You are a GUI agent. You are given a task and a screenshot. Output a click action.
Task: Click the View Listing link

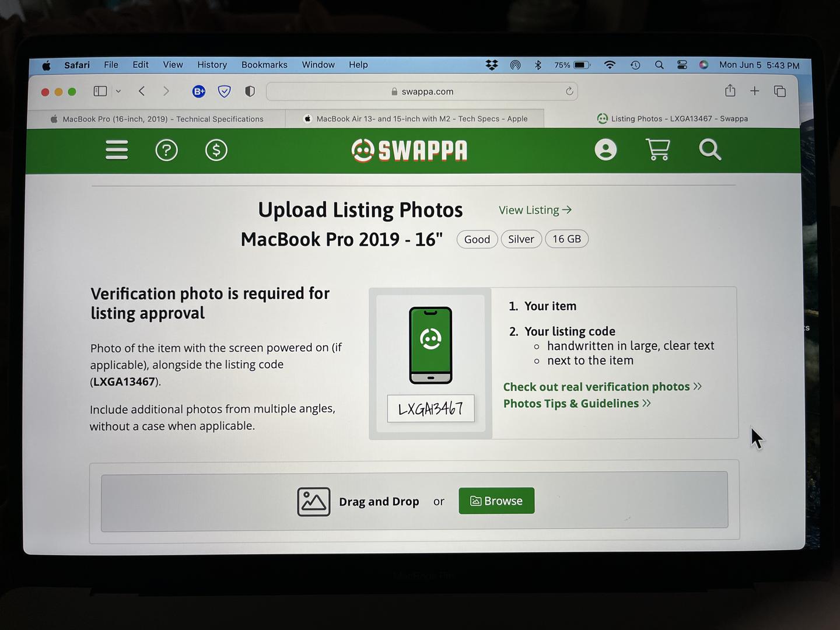(x=535, y=210)
